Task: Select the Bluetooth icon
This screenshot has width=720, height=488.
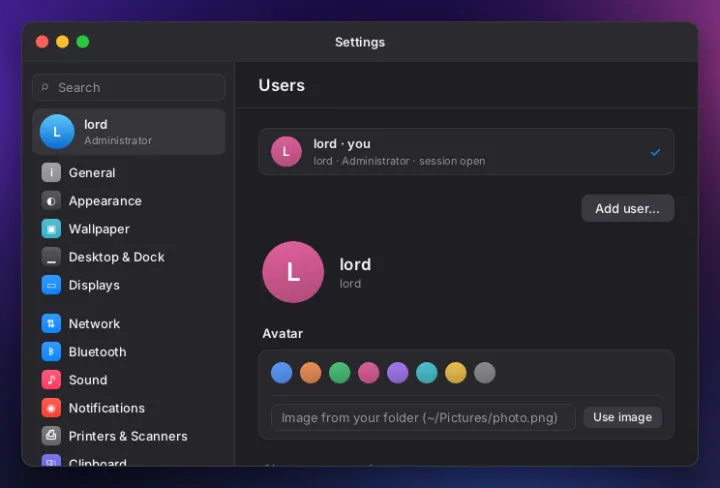Action: point(51,352)
